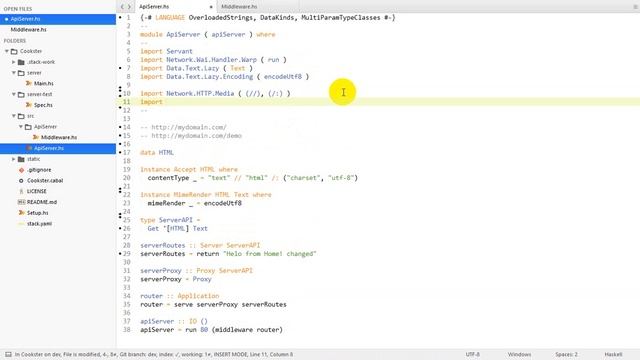640x360 pixels.
Task: Collapse the server folder arrow
Action: pos(13,73)
